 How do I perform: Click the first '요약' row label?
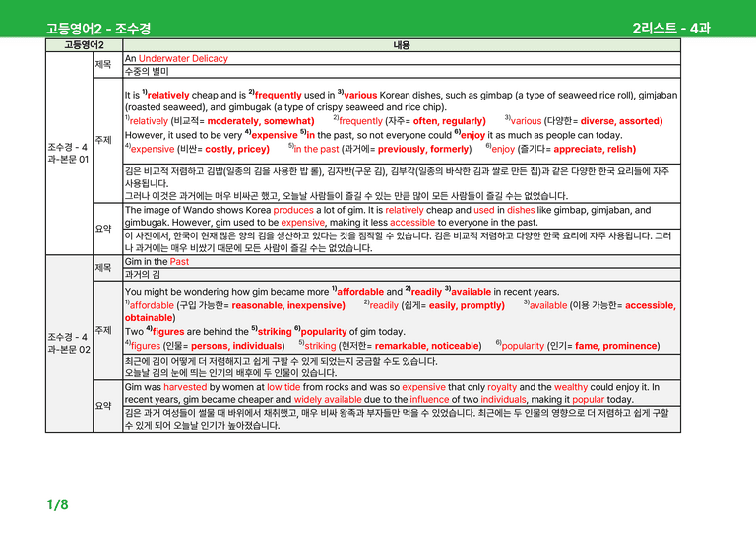point(103,229)
